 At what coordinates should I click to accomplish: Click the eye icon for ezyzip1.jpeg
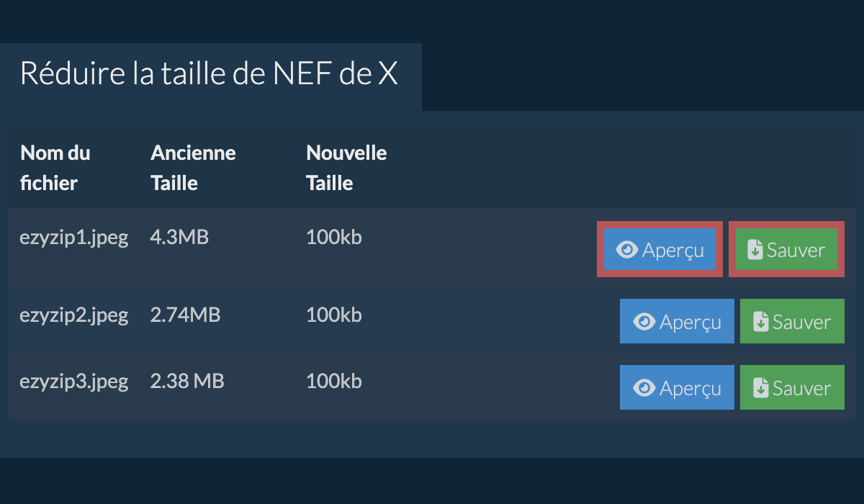[627, 250]
